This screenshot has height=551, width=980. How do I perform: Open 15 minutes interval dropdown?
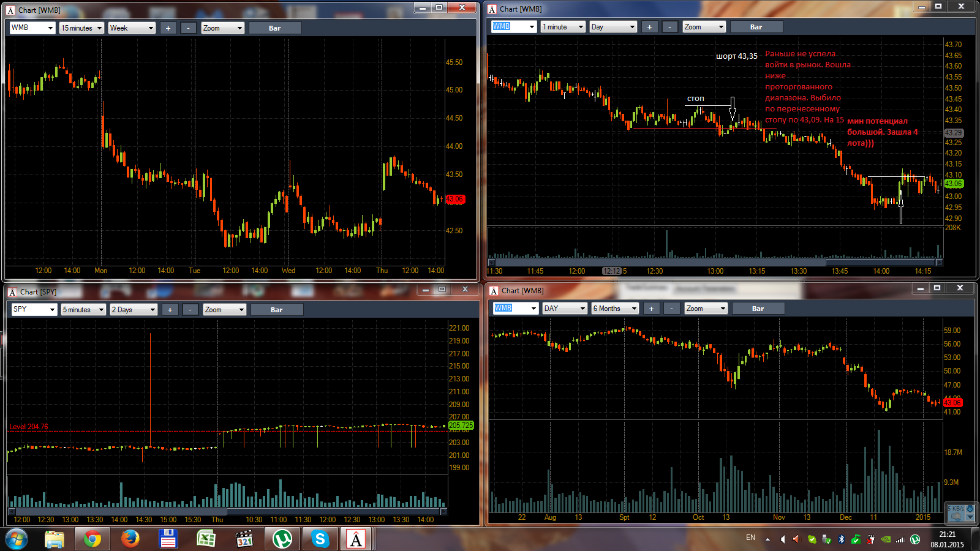81,28
